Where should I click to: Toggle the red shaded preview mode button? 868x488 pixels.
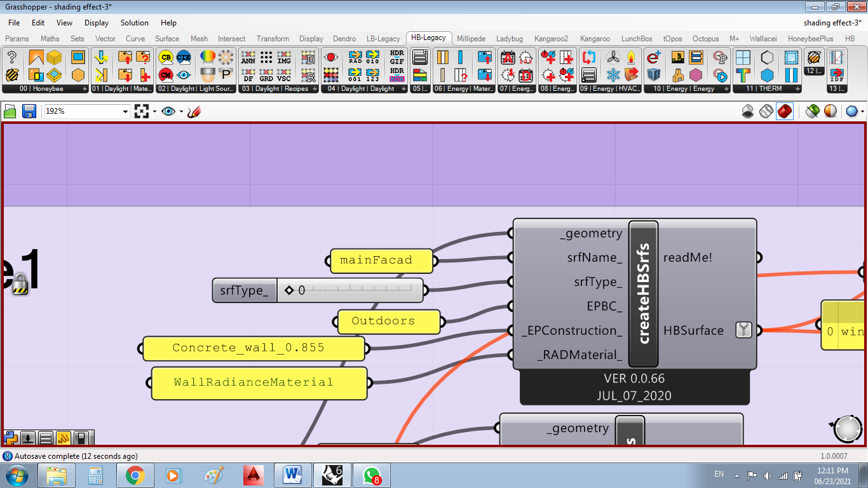[785, 111]
